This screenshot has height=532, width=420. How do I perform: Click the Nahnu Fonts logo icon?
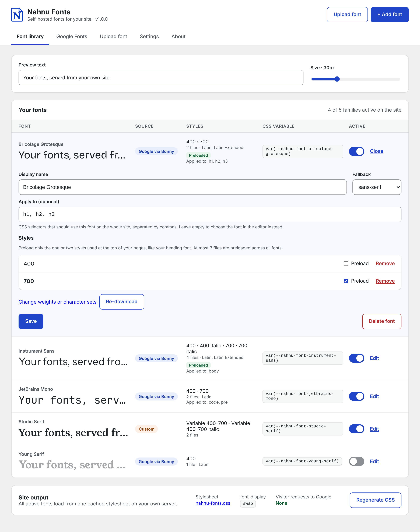coord(17,15)
